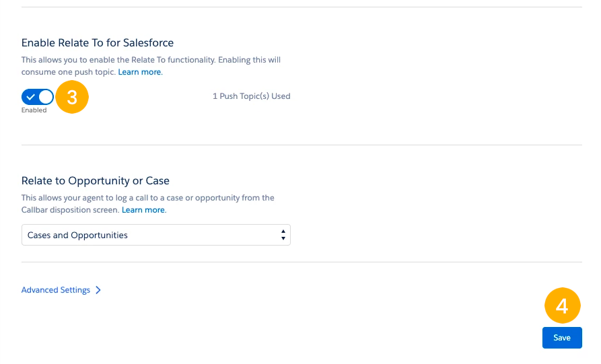
Task: Click the dropdown's downward triangle arrow
Action: click(x=283, y=238)
